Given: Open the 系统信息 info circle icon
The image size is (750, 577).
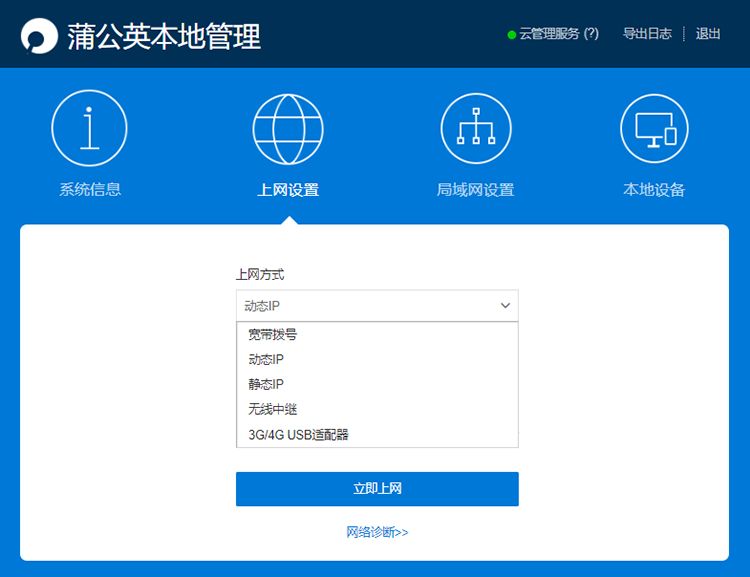Looking at the screenshot, I should click(x=89, y=128).
